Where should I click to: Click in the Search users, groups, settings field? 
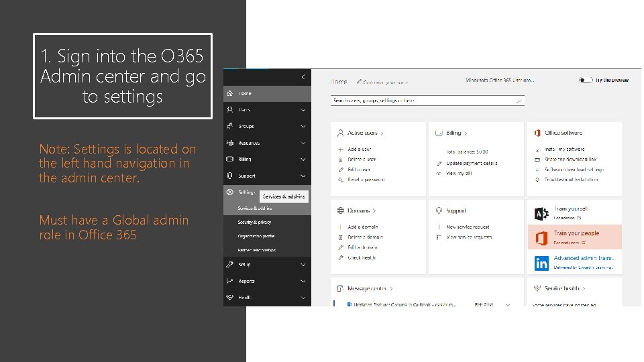pyautogui.click(x=427, y=101)
